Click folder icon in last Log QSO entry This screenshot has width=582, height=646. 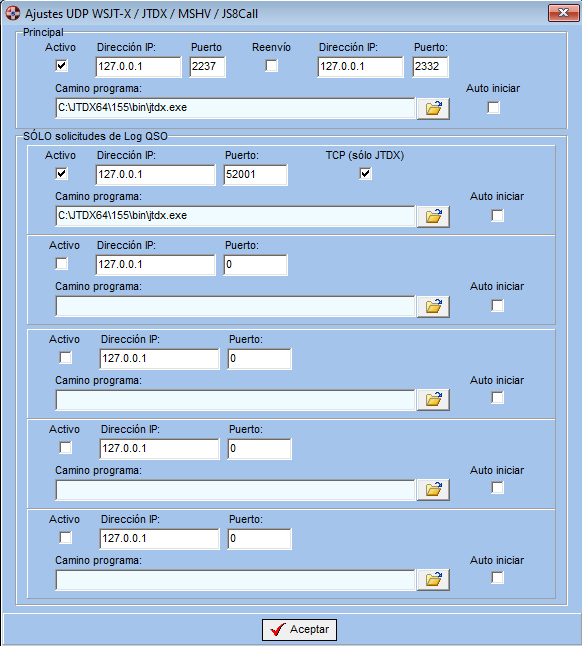tap(433, 580)
